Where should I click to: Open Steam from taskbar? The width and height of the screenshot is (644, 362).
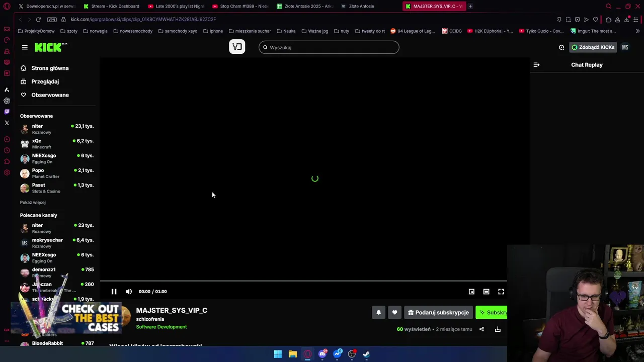366,354
